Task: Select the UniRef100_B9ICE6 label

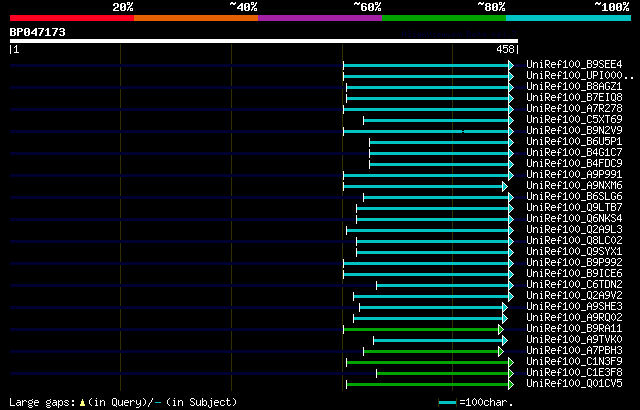Action: [574, 274]
